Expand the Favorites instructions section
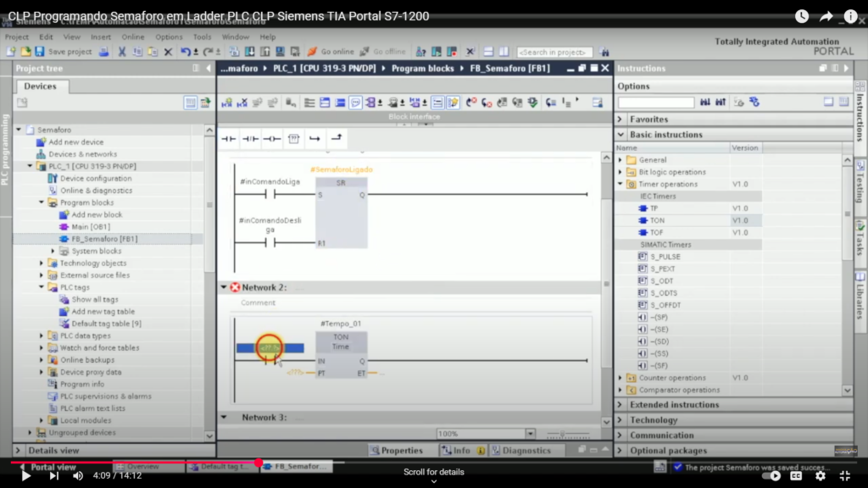Image resolution: width=868 pixels, height=488 pixels. (620, 119)
